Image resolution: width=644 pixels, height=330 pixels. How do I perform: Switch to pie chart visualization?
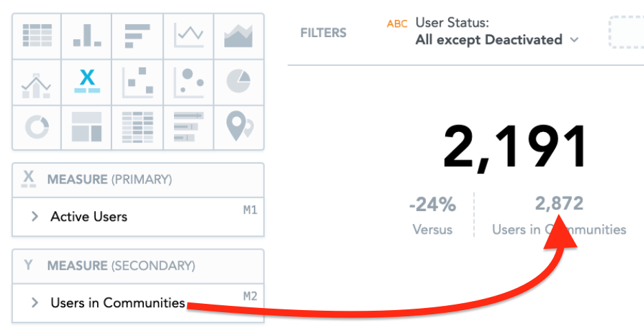click(x=239, y=82)
